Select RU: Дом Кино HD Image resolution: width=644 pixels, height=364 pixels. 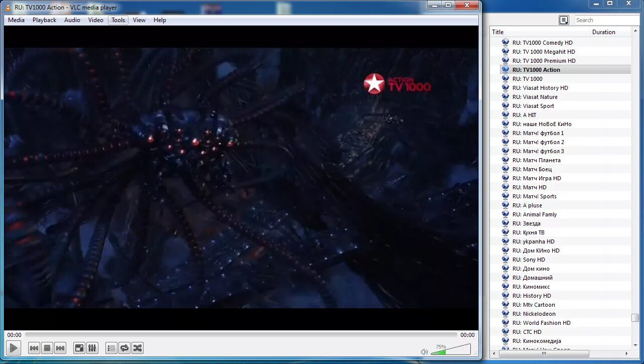click(x=536, y=251)
